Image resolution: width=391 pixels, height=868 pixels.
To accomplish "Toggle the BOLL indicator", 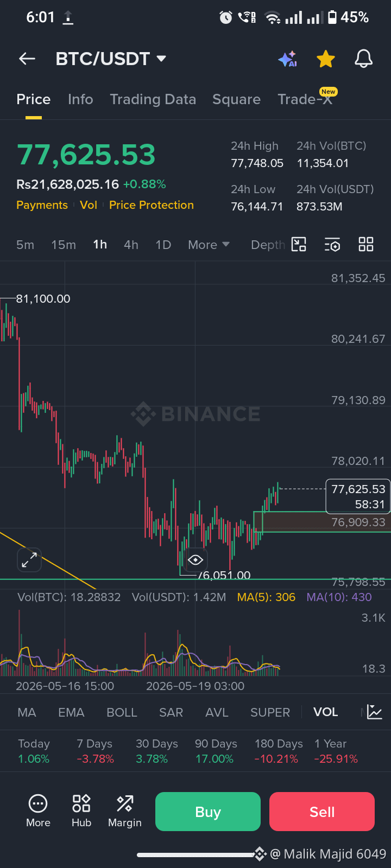I will (x=122, y=712).
